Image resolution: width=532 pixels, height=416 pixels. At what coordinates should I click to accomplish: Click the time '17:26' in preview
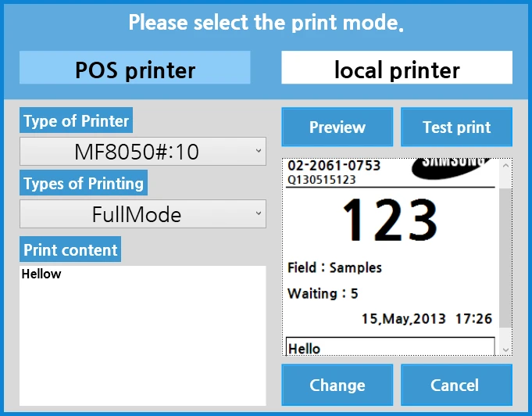coord(473,319)
